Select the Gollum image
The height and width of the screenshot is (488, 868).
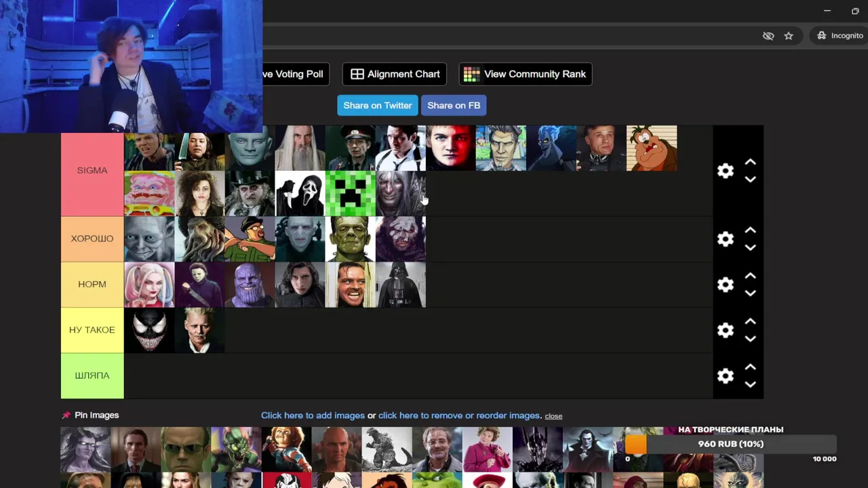pos(149,239)
